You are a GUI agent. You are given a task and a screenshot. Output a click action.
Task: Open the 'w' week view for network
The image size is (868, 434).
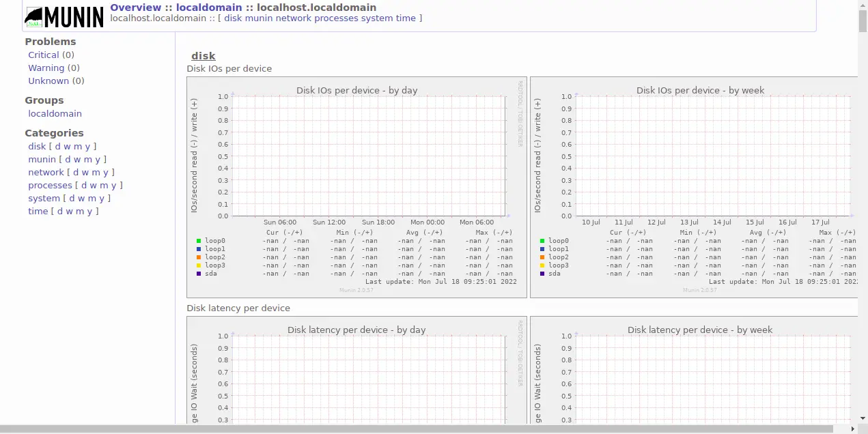point(85,172)
